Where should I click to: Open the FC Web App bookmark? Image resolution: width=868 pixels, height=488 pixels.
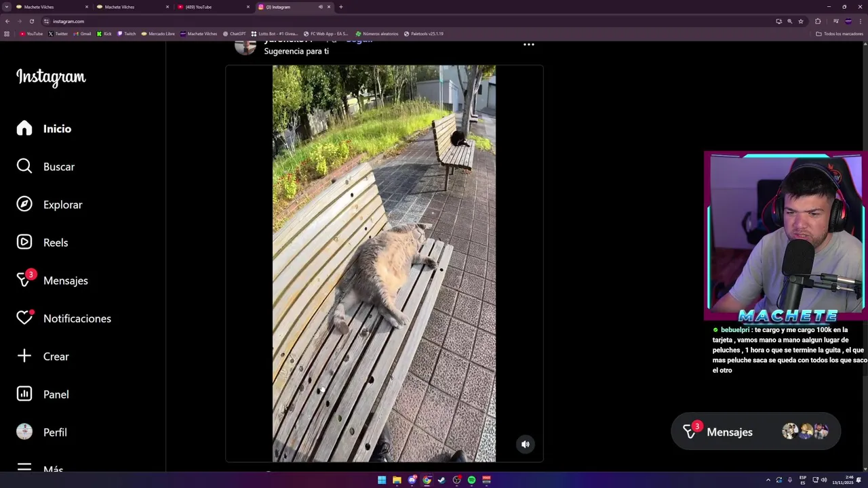pyautogui.click(x=325, y=34)
